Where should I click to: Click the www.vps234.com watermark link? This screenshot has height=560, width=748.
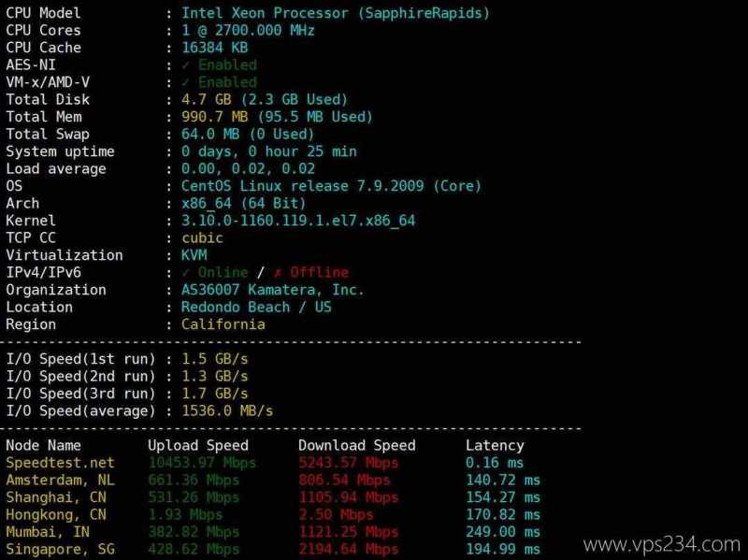click(662, 544)
